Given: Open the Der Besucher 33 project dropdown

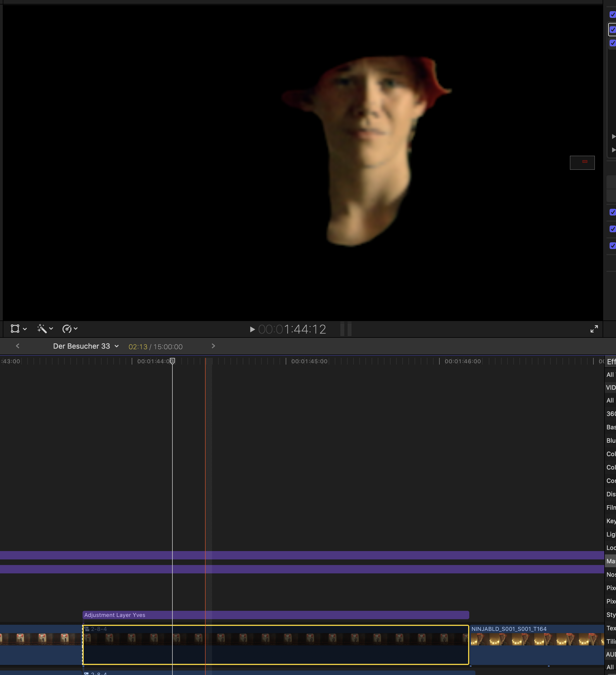Looking at the screenshot, I should coord(86,346).
